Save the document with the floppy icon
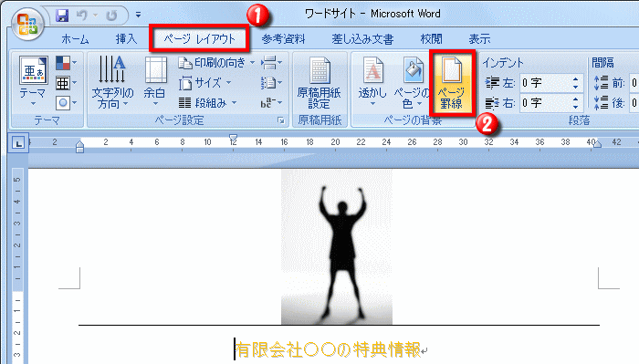The width and height of the screenshot is (639, 364). [x=62, y=16]
